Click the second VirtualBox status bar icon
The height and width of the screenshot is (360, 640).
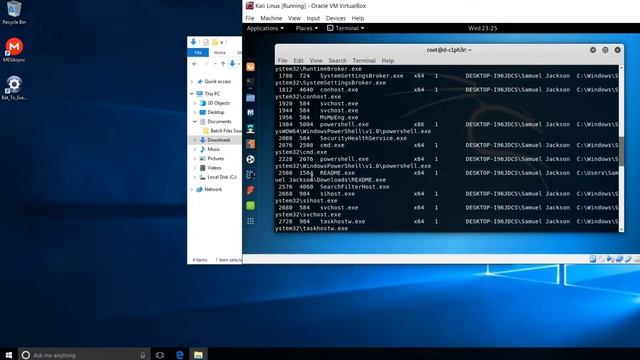[x=602, y=259]
